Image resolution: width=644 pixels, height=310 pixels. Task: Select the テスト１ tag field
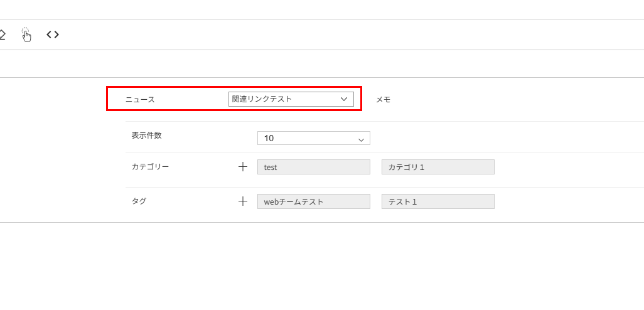[438, 201]
